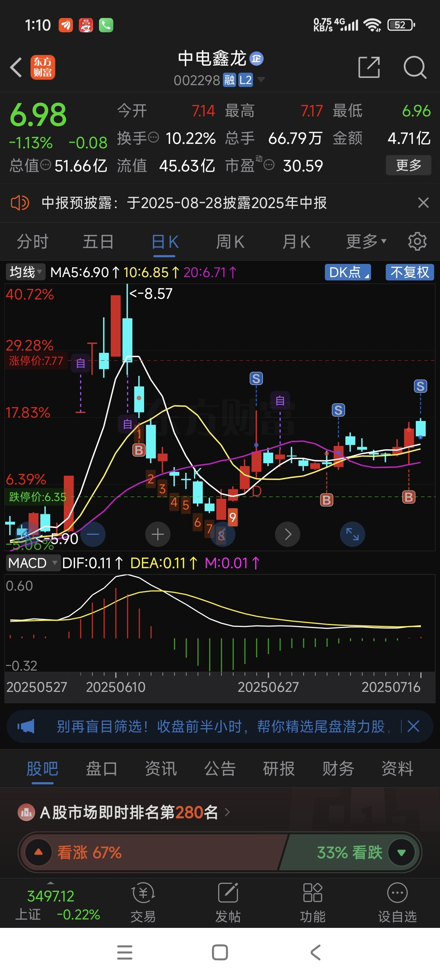Zoom out chart with minus button
Image resolution: width=440 pixels, height=980 pixels.
coord(93,534)
